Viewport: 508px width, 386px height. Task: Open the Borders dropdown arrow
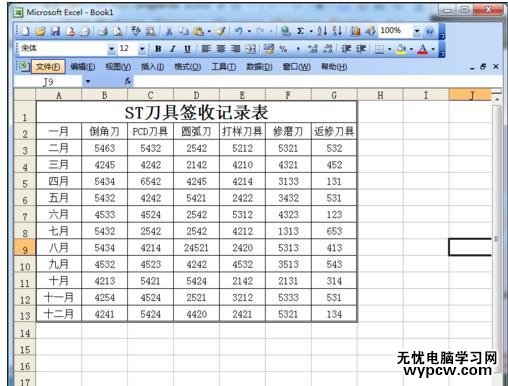point(389,49)
